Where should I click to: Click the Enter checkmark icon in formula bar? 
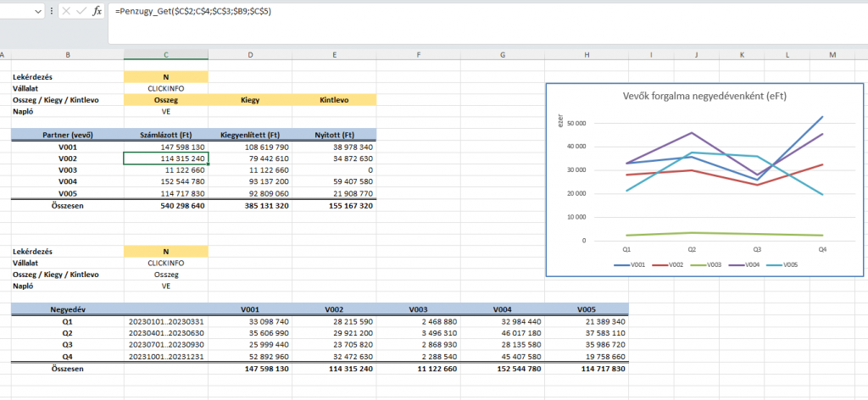pos(82,11)
